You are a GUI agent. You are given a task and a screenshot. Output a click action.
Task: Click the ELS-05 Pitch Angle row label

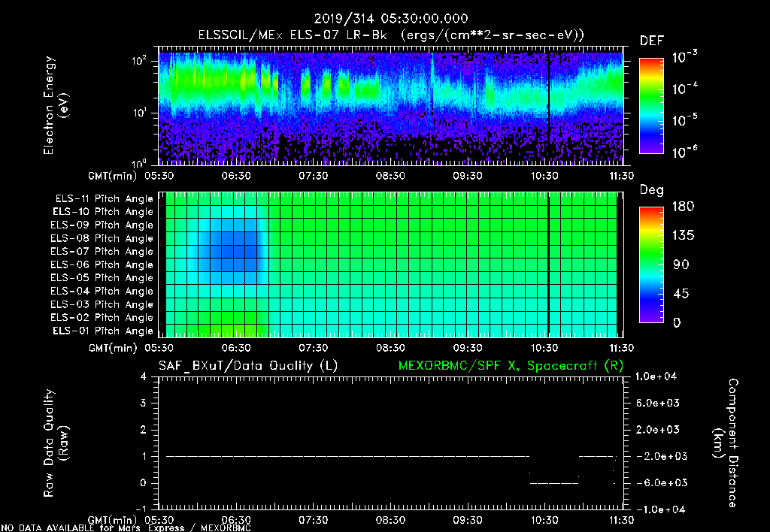coord(102,278)
